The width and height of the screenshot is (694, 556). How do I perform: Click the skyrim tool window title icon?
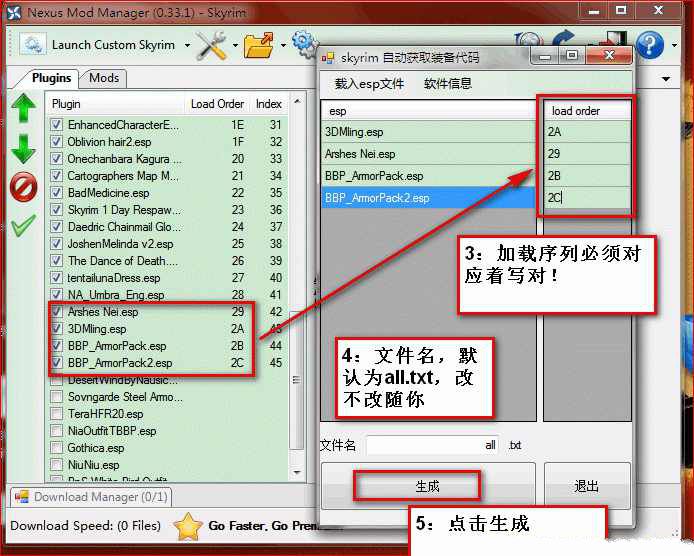[328, 58]
